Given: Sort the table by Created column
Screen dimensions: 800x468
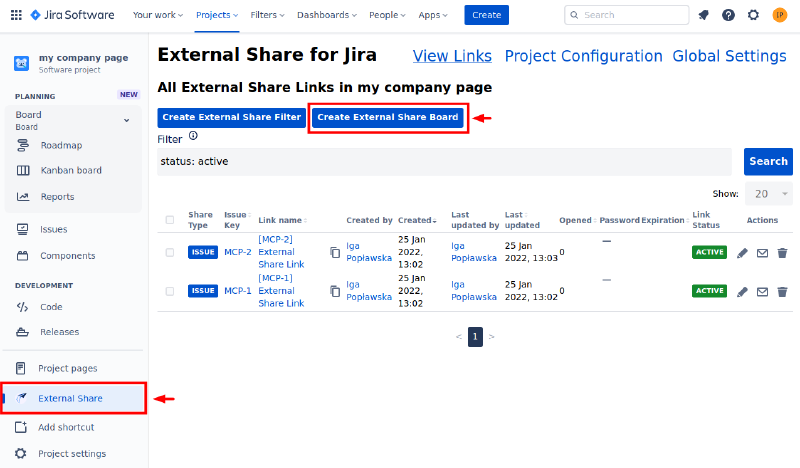Looking at the screenshot, I should coord(417,220).
